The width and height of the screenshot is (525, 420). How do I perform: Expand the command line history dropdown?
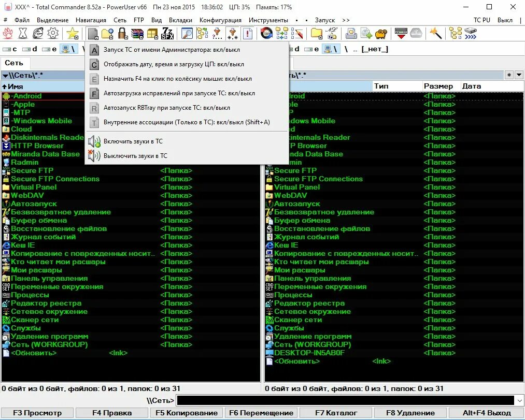(x=519, y=400)
